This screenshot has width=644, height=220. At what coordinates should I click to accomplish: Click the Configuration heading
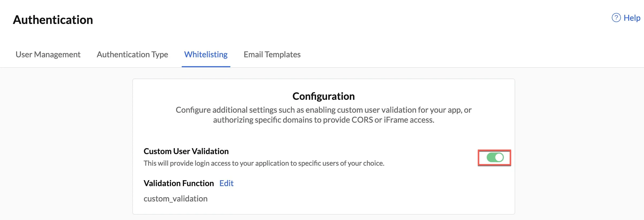pyautogui.click(x=323, y=96)
